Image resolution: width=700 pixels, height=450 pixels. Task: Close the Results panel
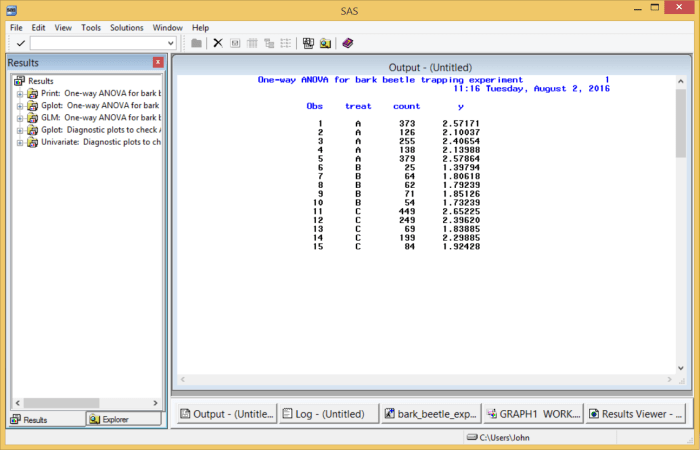[158, 62]
